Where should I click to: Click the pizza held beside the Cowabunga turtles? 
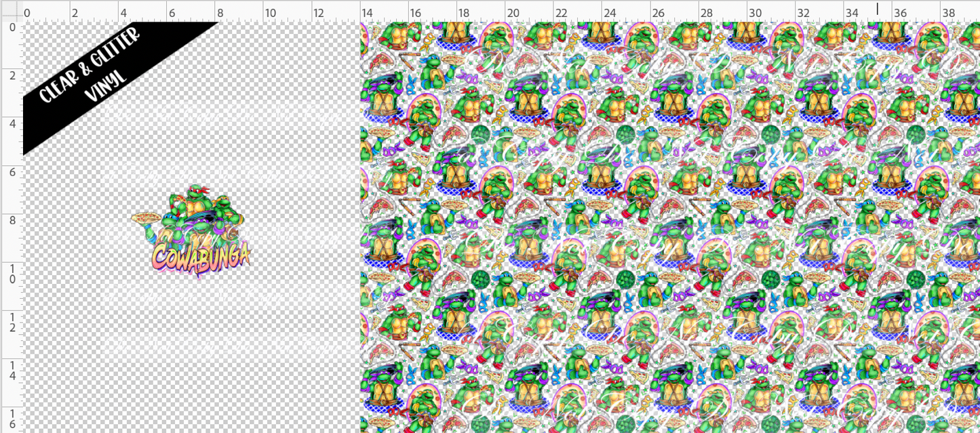point(146,218)
